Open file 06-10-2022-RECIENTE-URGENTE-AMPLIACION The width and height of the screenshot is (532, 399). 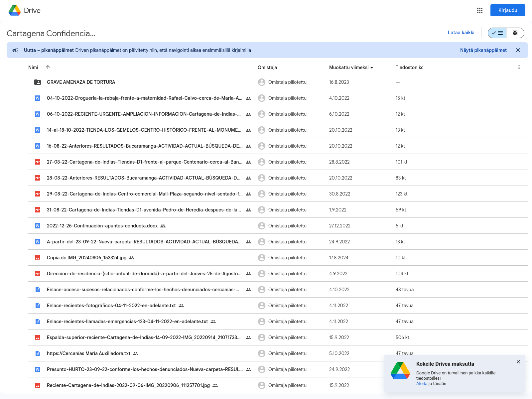[144, 114]
